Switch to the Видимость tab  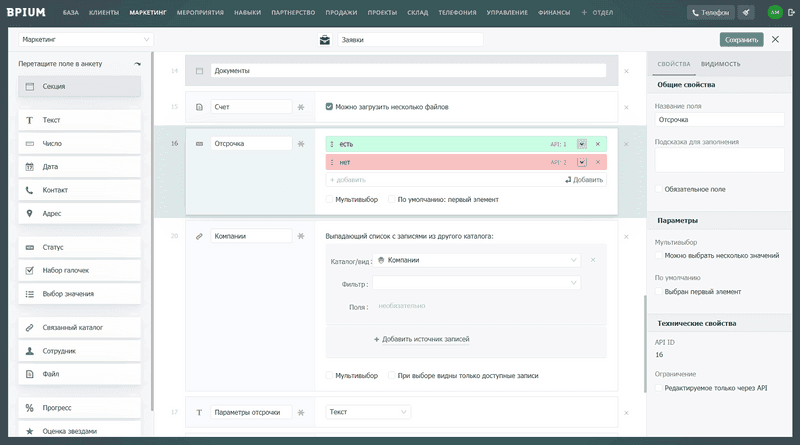point(720,64)
